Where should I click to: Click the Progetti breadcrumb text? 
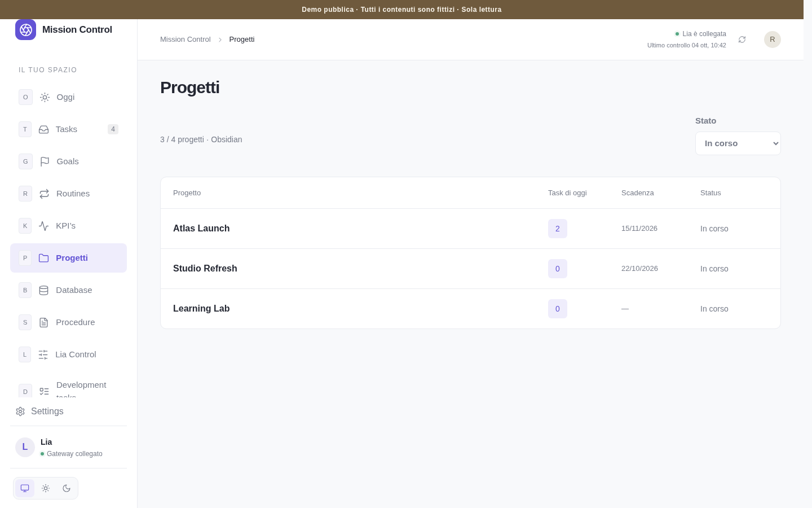[x=242, y=40]
